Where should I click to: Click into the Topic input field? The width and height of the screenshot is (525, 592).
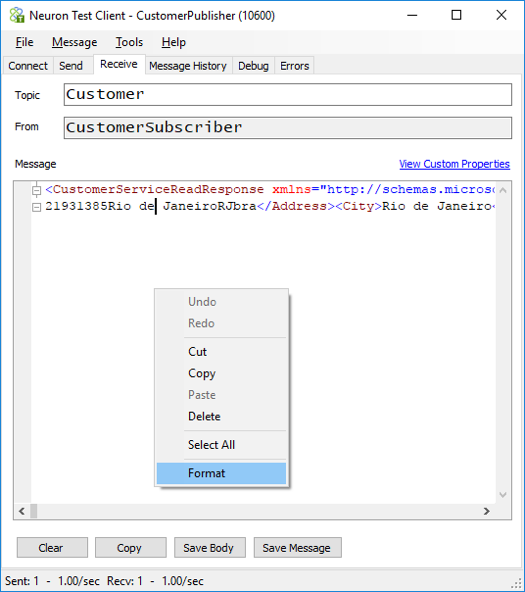pyautogui.click(x=288, y=95)
